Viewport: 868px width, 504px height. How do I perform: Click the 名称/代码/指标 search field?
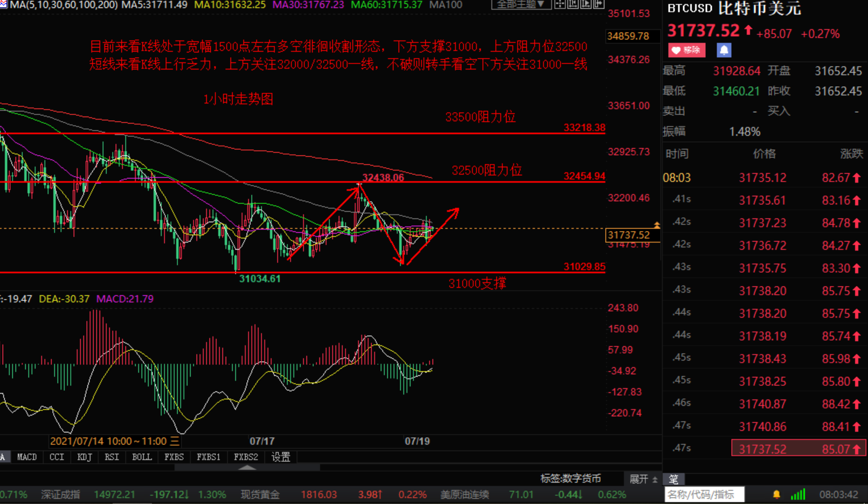coord(704,494)
